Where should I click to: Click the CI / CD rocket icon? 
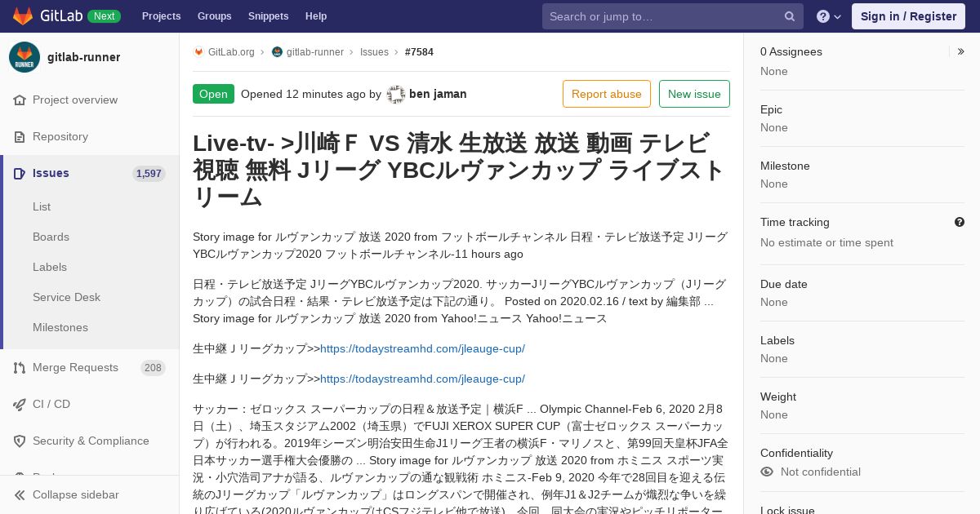pos(20,404)
